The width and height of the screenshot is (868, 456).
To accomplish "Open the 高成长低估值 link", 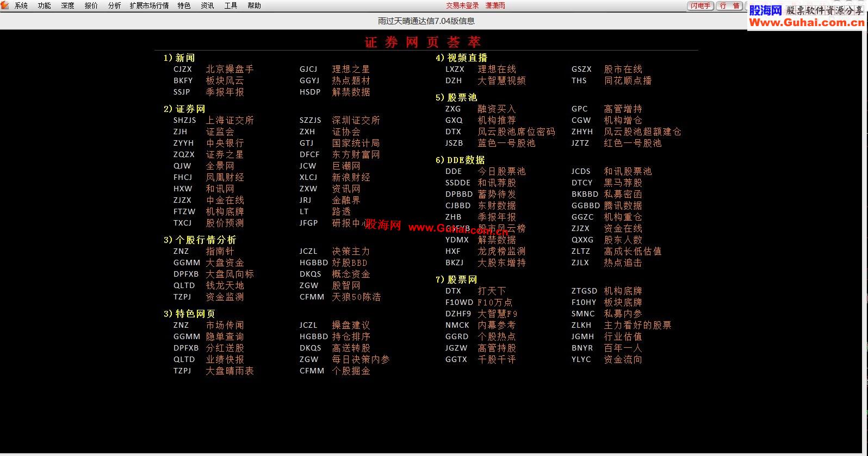I will coord(633,251).
